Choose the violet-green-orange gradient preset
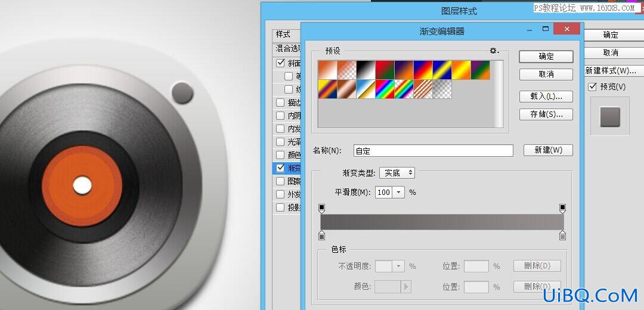Image resolution: width=644 pixels, height=310 pixels. click(x=480, y=70)
